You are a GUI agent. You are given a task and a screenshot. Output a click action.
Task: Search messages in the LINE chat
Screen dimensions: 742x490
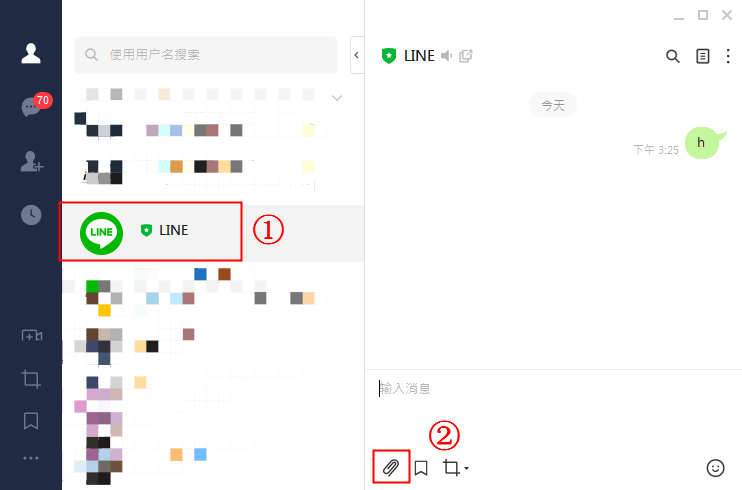click(x=672, y=56)
